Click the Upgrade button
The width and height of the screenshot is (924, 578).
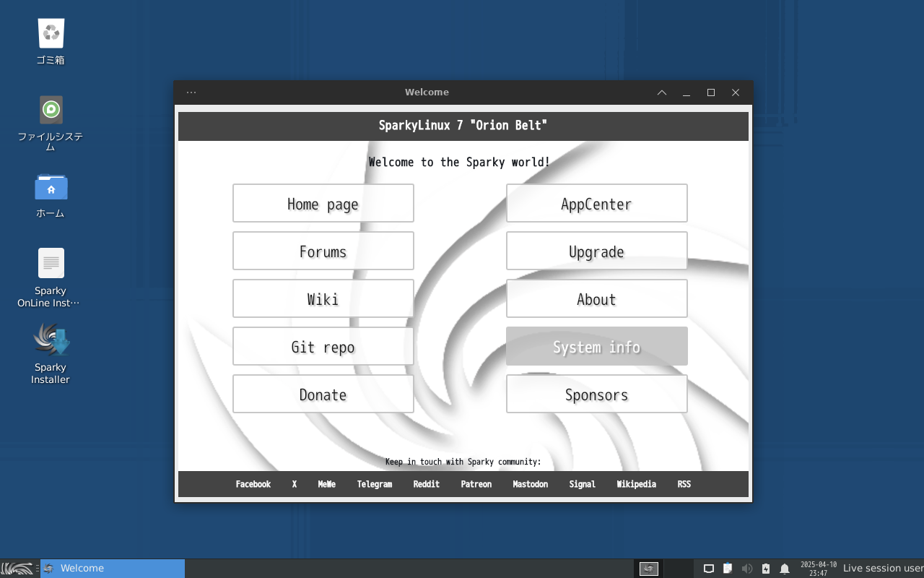(597, 251)
